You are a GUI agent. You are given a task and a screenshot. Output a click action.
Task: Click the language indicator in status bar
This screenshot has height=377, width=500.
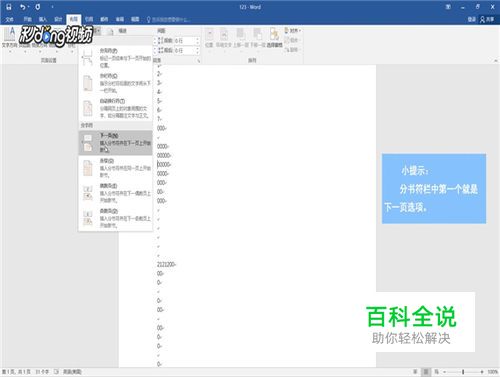pyautogui.click(x=72, y=372)
